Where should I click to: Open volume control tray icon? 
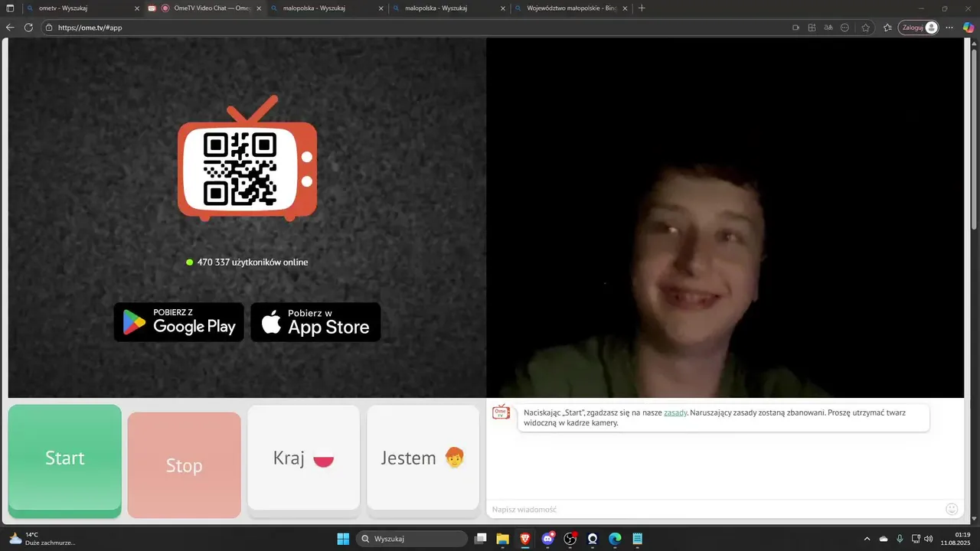929,539
